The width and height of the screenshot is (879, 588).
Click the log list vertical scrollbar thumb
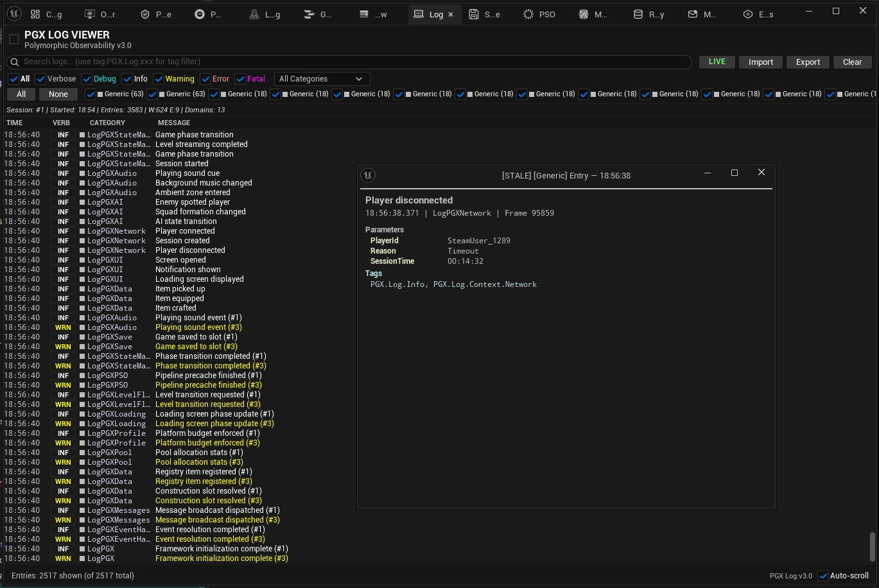(872, 546)
